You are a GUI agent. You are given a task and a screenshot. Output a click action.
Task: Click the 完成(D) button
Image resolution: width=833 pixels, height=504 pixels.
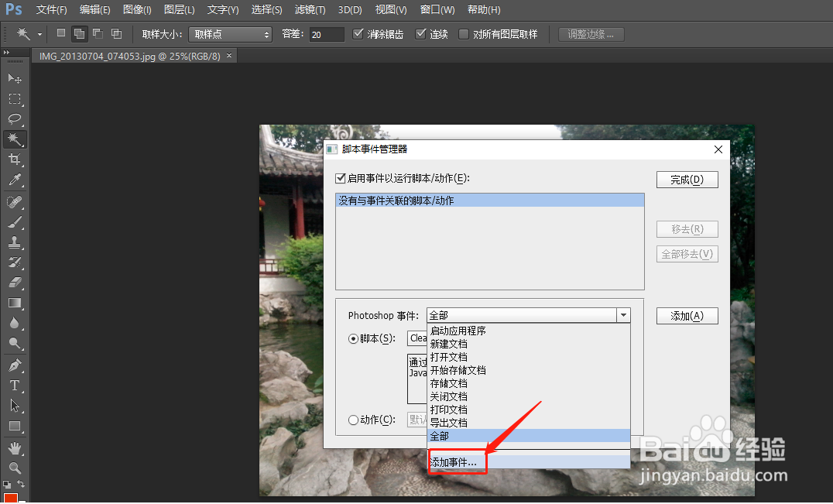pos(687,179)
